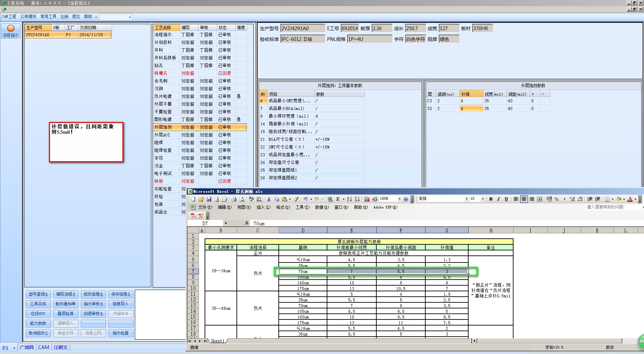
Task: Click the Undo arrow in Excel
Action: click(306, 199)
